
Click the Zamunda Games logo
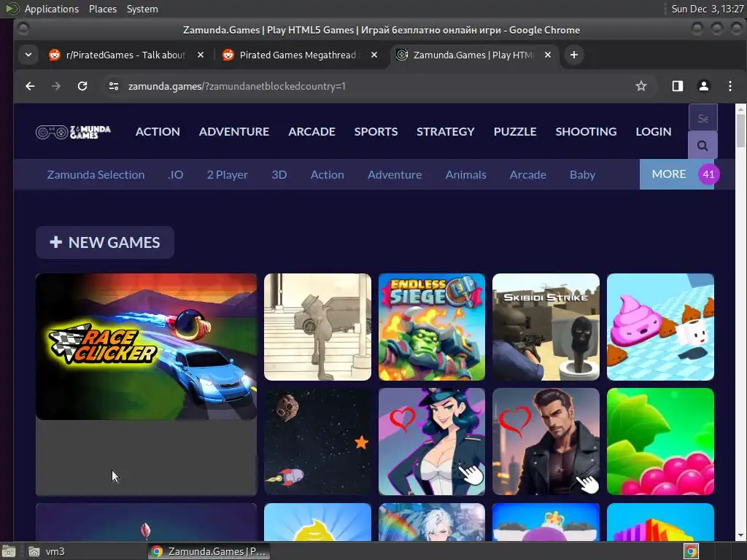click(73, 132)
